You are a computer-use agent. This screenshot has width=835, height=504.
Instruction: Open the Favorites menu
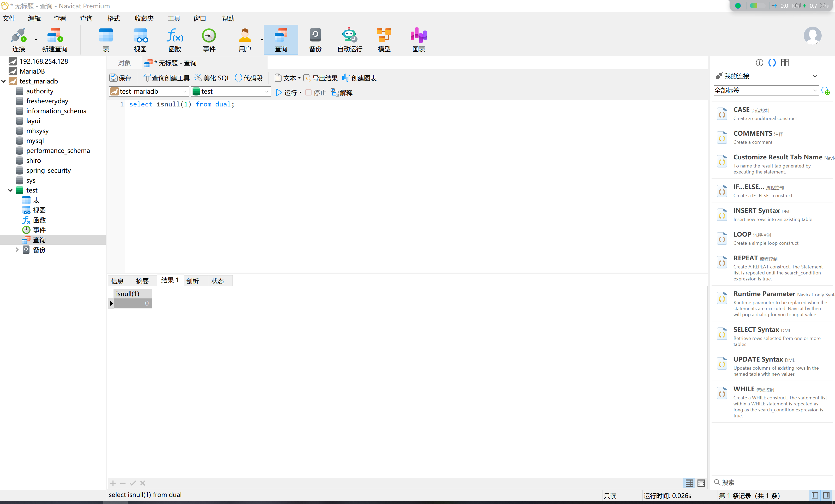pyautogui.click(x=144, y=19)
